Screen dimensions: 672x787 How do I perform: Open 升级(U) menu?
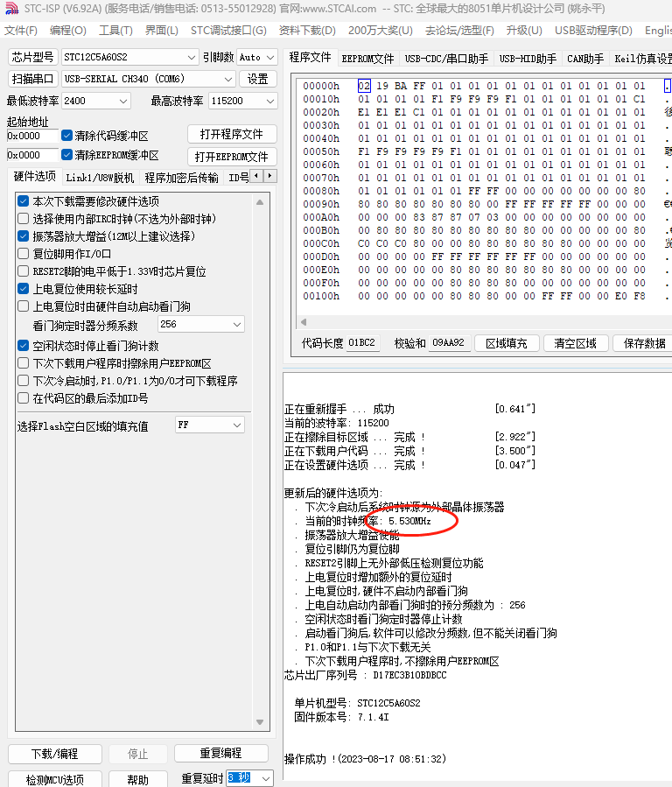click(524, 31)
